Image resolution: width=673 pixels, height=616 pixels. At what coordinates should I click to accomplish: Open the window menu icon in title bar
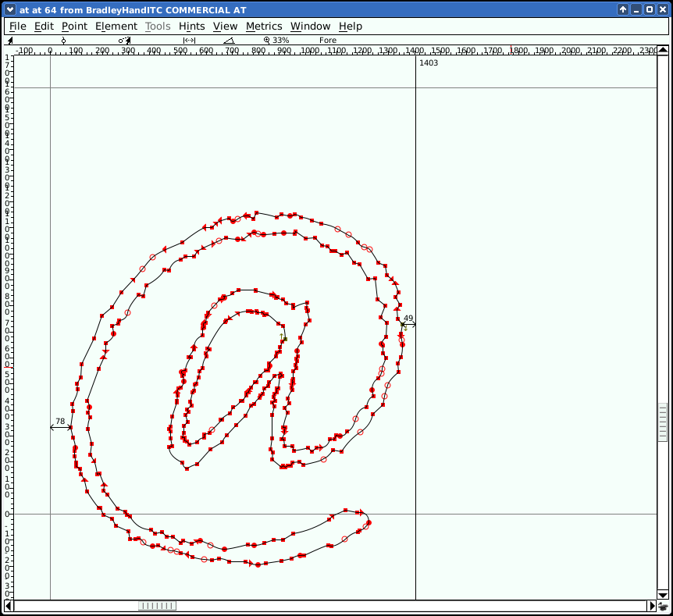(x=9, y=9)
